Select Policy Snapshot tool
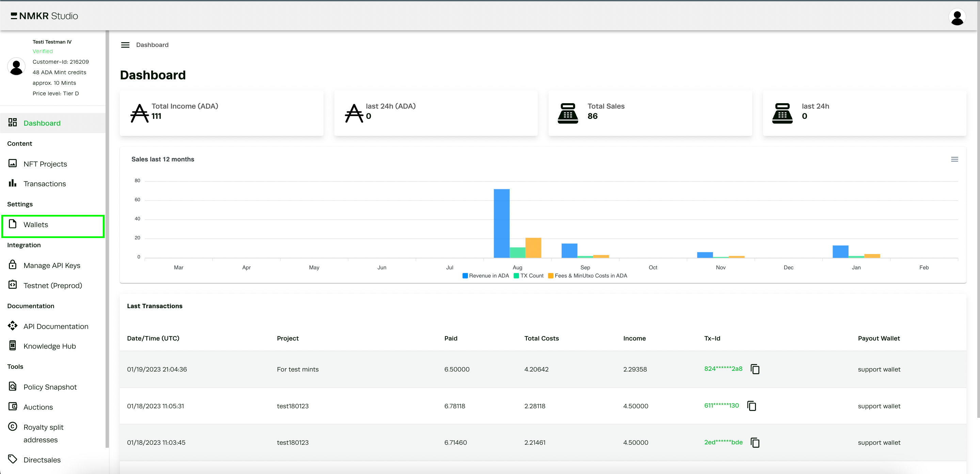Viewport: 980px width, 474px height. tap(50, 387)
